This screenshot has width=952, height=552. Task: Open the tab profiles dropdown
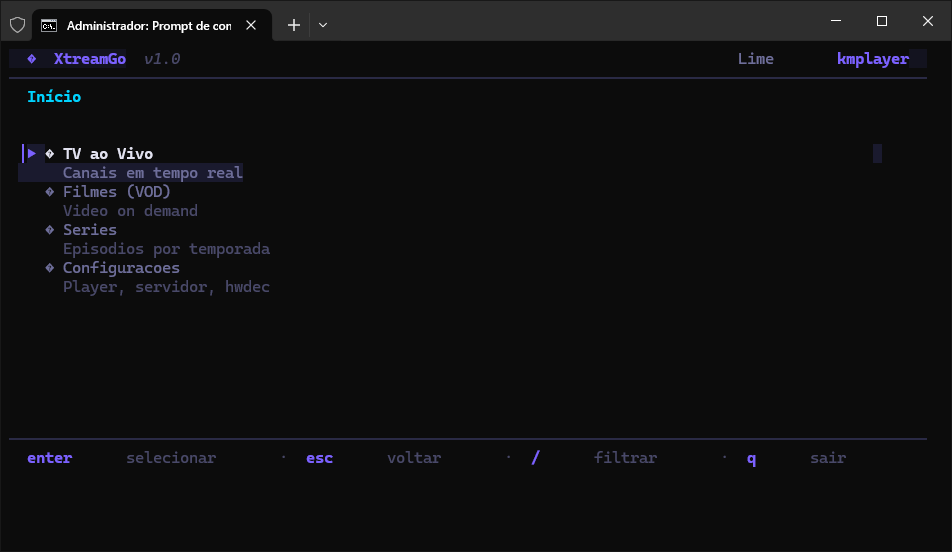(x=323, y=25)
